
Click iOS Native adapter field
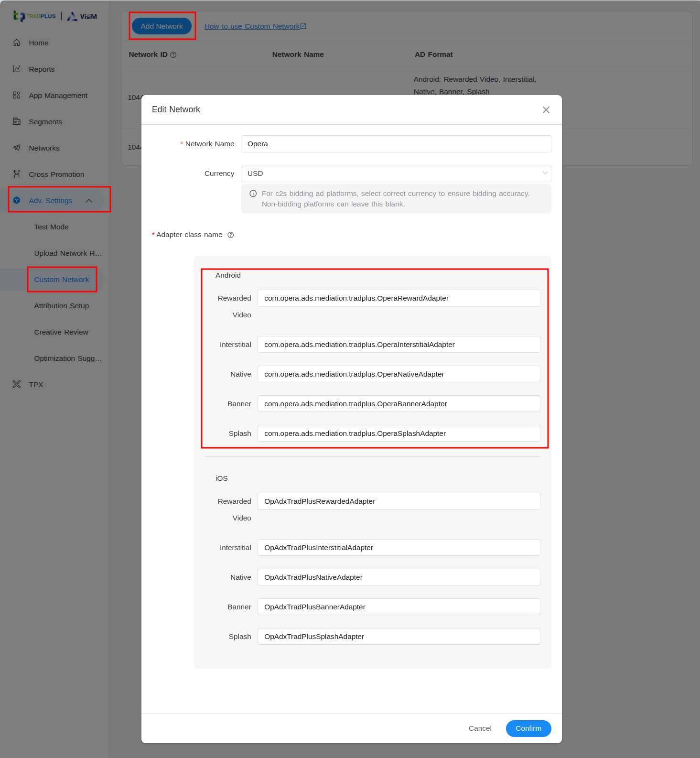point(399,577)
